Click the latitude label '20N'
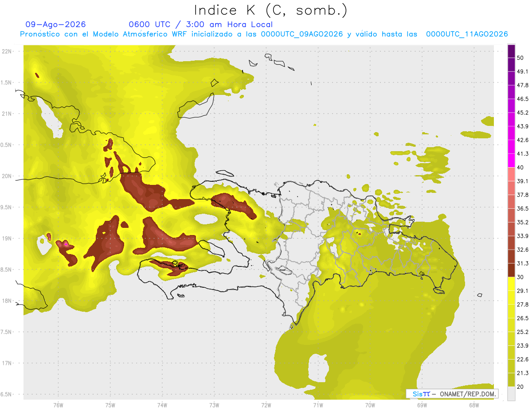The image size is (532, 411). tap(8, 176)
